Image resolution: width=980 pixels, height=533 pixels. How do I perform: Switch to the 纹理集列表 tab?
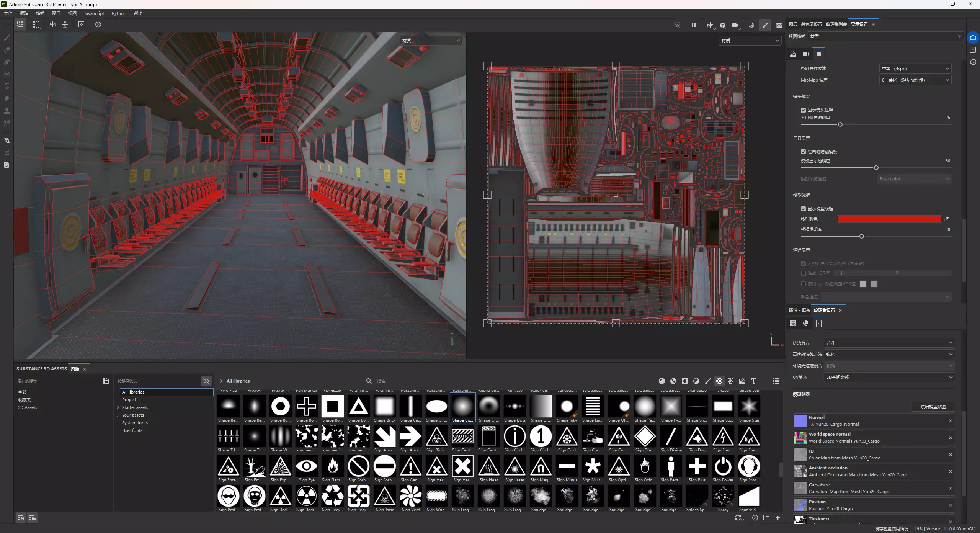tap(836, 24)
